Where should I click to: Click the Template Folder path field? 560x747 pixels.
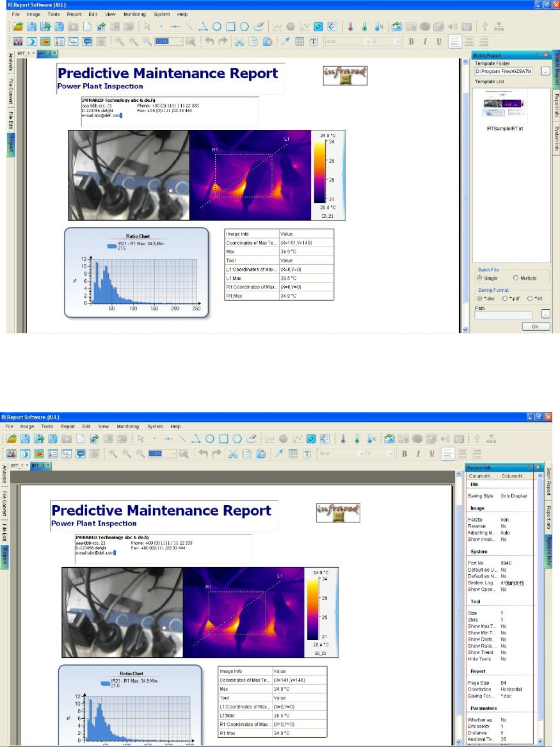503,72
